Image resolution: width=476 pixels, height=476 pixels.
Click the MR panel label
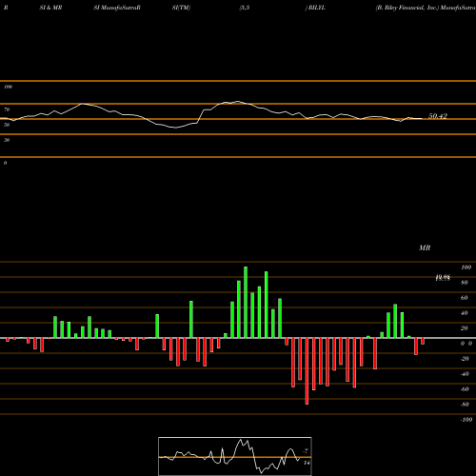[x=425, y=248]
